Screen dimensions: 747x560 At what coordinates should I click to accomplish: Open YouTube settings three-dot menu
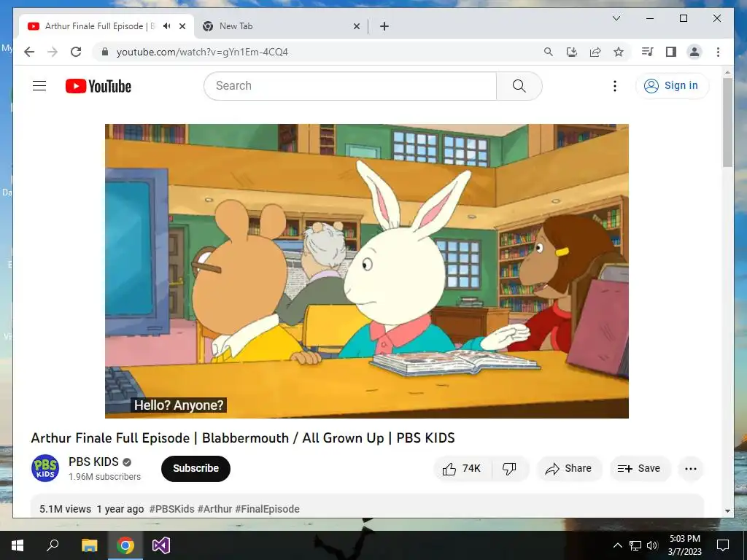614,86
